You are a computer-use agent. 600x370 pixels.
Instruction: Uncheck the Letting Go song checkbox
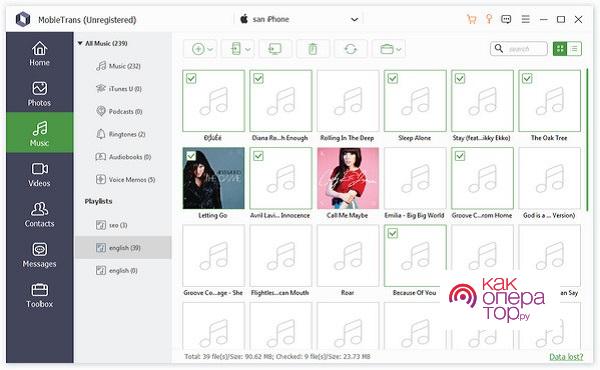(191, 156)
